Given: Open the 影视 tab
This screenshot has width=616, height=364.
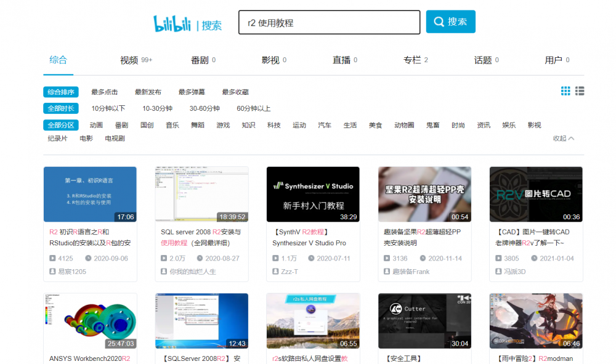Looking at the screenshot, I should (274, 60).
